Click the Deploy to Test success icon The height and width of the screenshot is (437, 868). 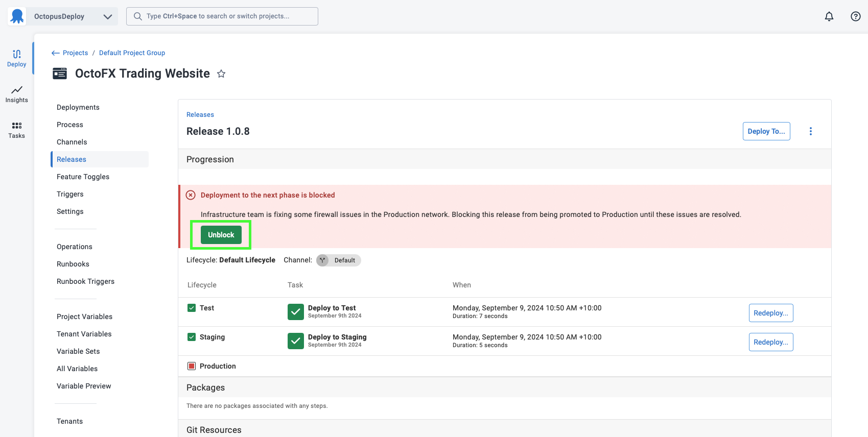[x=296, y=311]
